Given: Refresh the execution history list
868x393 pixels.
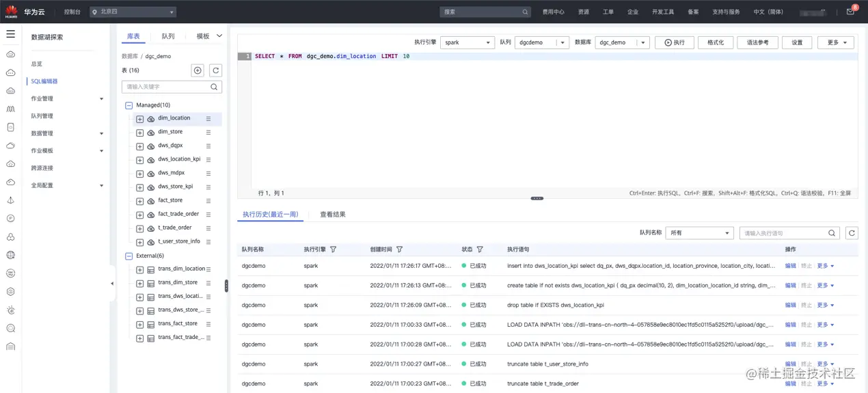Looking at the screenshot, I should (852, 233).
